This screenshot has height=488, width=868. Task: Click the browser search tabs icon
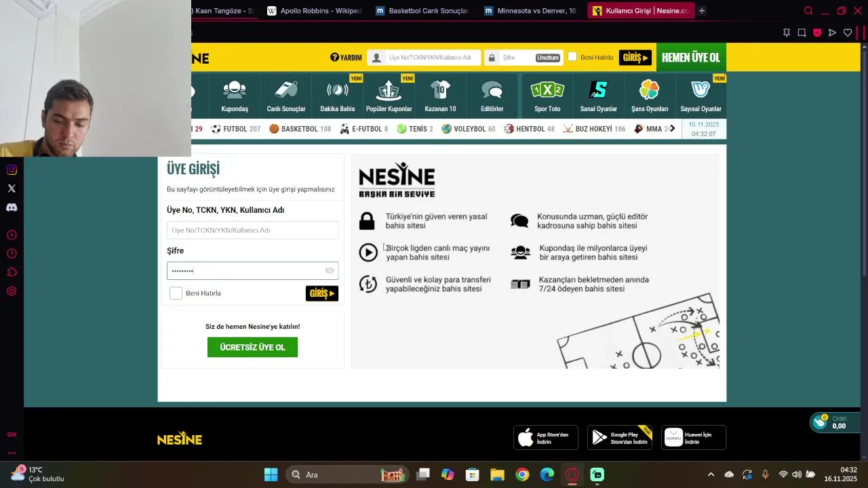[x=808, y=11]
